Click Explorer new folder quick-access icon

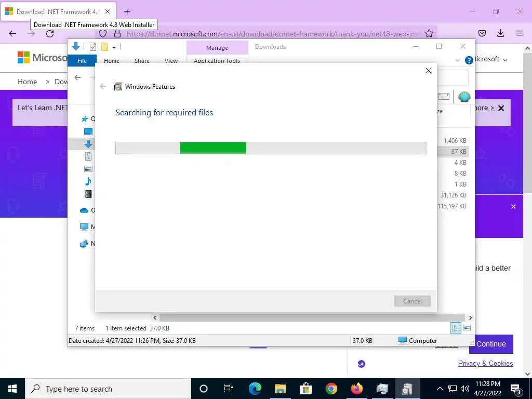pyautogui.click(x=104, y=47)
